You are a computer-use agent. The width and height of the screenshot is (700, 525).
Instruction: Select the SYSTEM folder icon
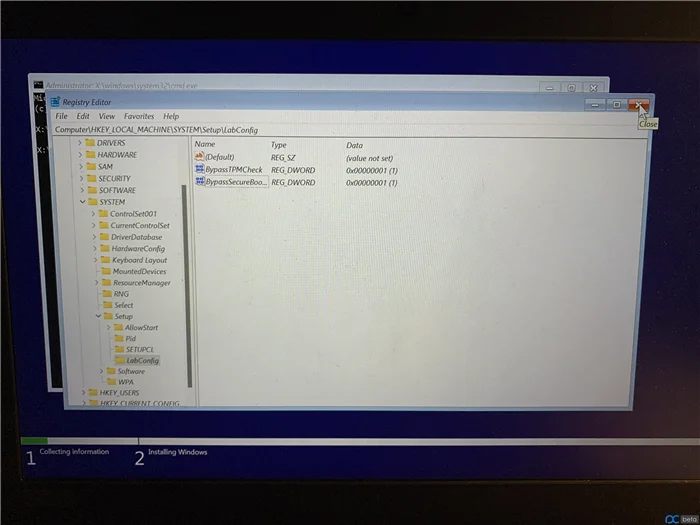click(93, 202)
